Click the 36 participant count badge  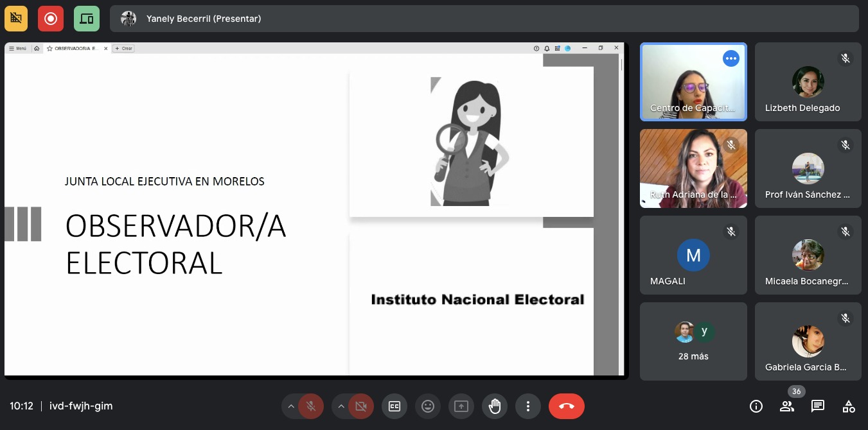coord(797,391)
